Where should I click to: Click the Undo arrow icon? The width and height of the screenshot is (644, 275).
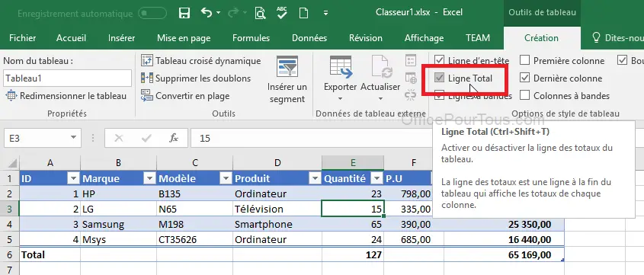(x=207, y=13)
